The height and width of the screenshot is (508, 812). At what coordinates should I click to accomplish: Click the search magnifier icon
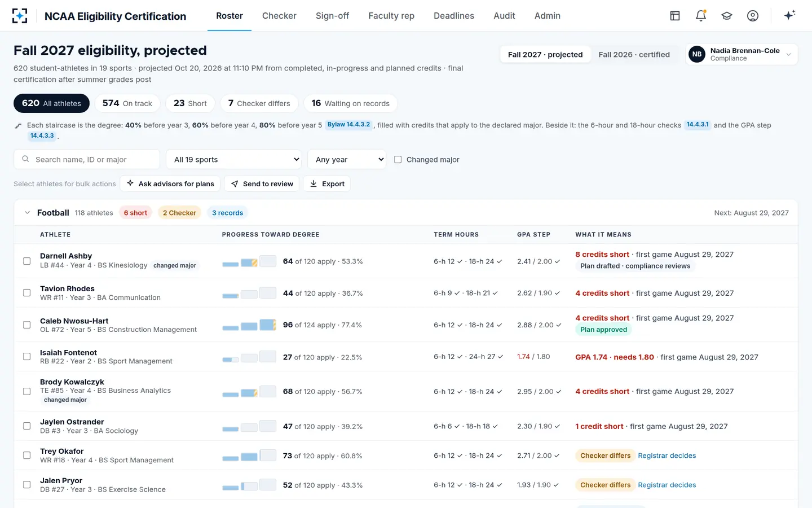(x=25, y=159)
